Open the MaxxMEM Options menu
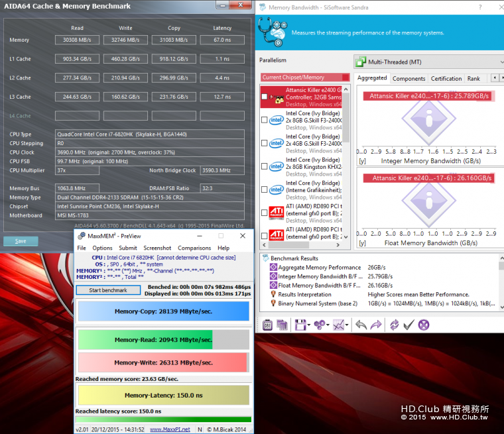Viewport: 504px width, 434px height. pyautogui.click(x=103, y=248)
